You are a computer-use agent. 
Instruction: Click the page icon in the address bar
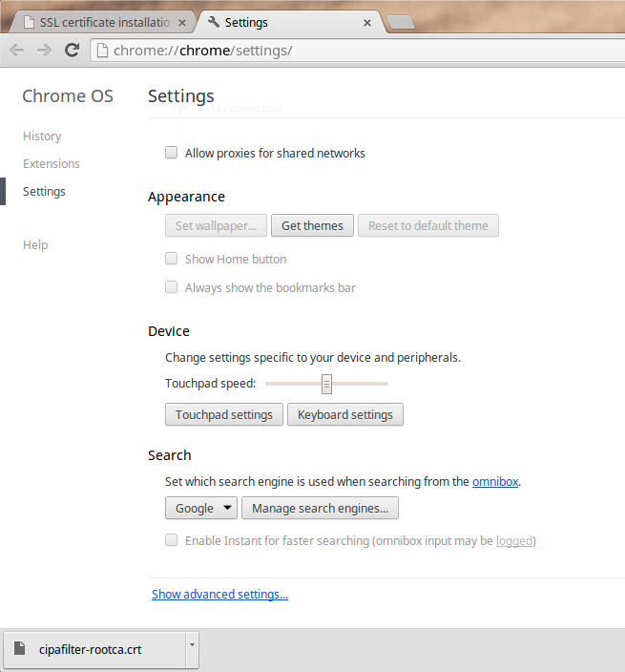tap(102, 51)
